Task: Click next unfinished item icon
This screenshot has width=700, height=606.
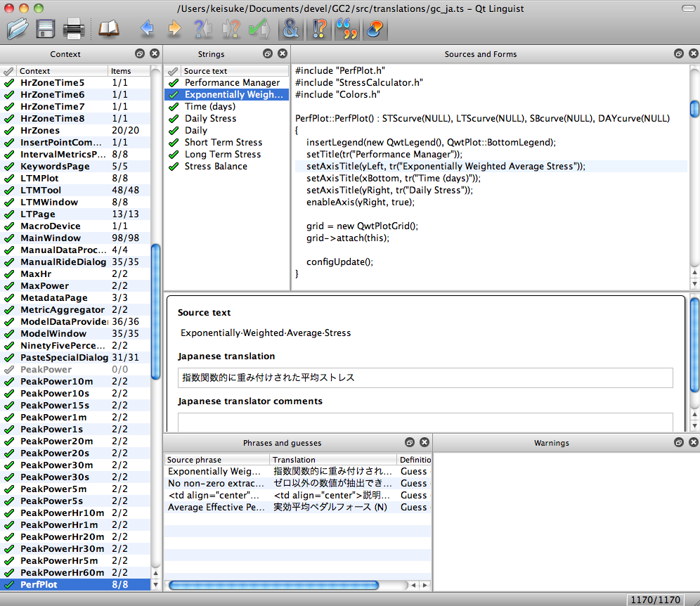Action: click(231, 29)
